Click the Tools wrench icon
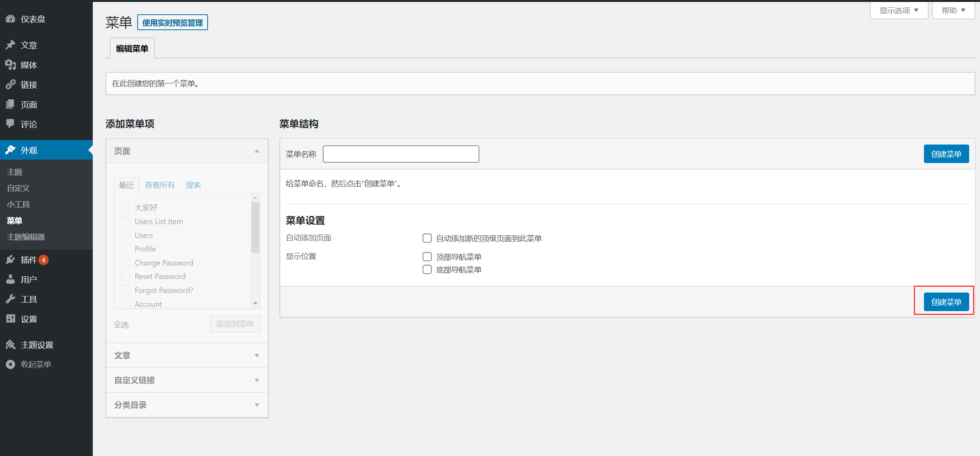The height and width of the screenshot is (456, 980). pyautogui.click(x=10, y=299)
